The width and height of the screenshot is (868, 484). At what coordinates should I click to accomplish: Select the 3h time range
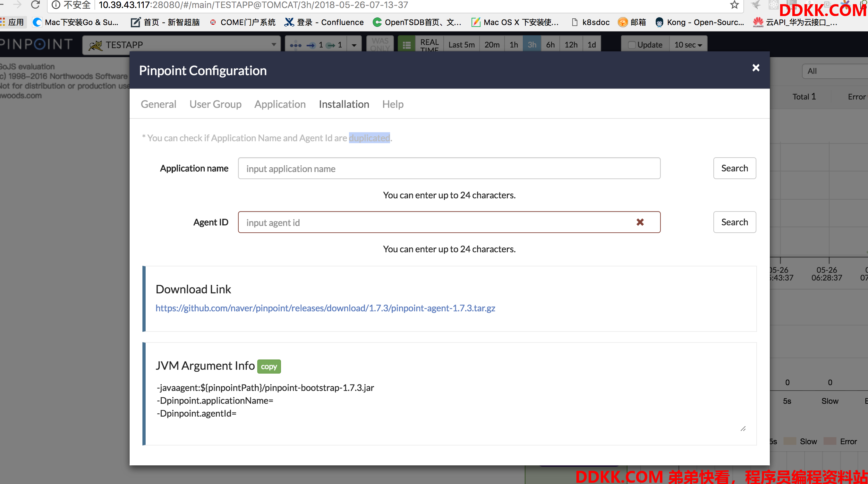coord(532,45)
